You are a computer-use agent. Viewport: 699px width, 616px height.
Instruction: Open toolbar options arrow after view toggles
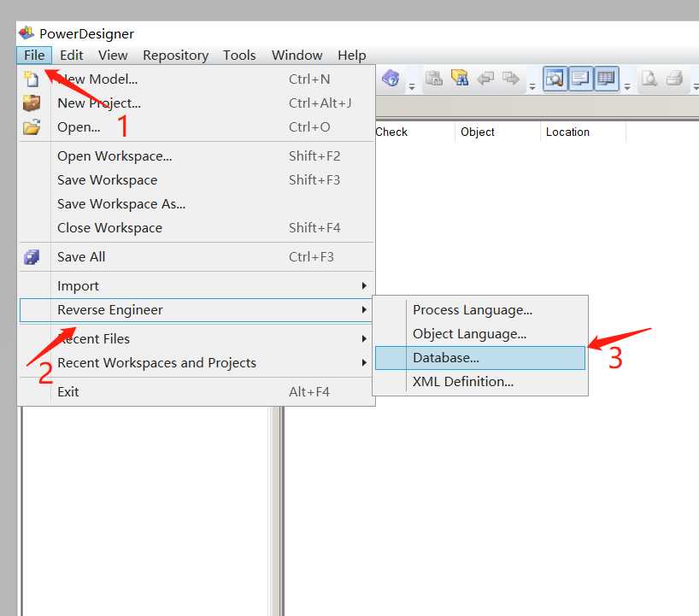[627, 86]
